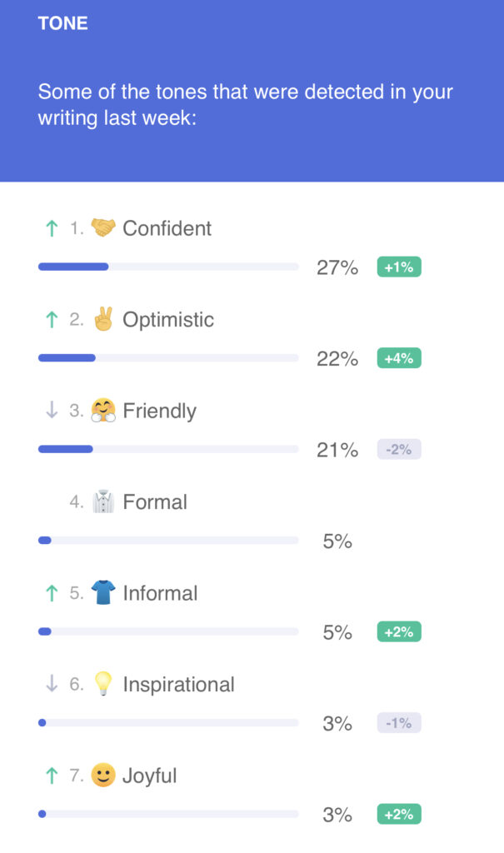504x853 pixels.
Task: Click the light bulb icon beside Inspirational
Action: 103,684
